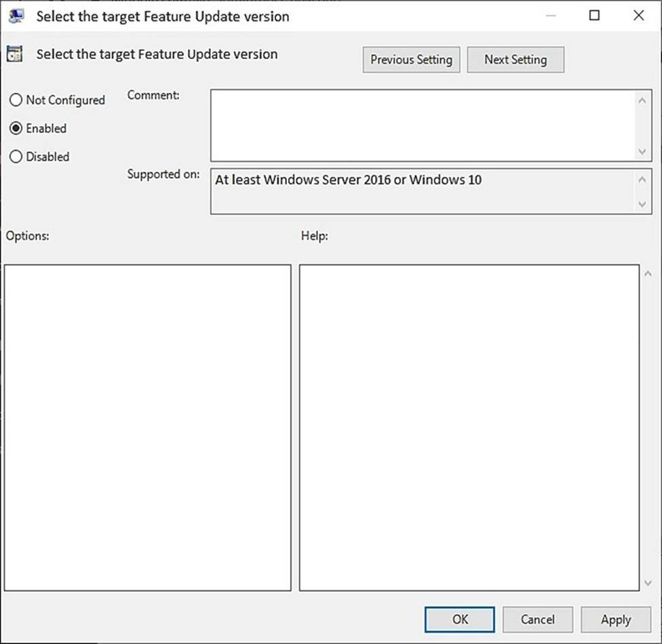The width and height of the screenshot is (662, 644).
Task: Click inside the empty Options panel
Action: tap(147, 427)
